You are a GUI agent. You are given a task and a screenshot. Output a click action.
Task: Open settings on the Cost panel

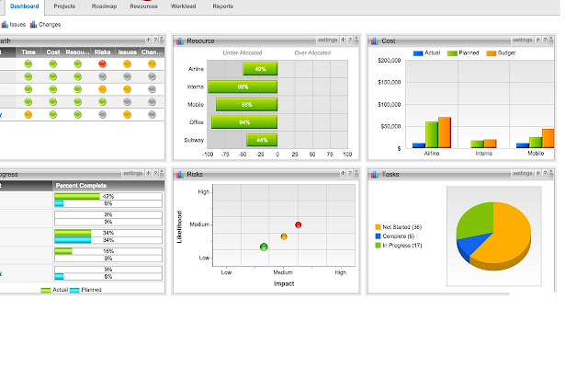click(523, 40)
